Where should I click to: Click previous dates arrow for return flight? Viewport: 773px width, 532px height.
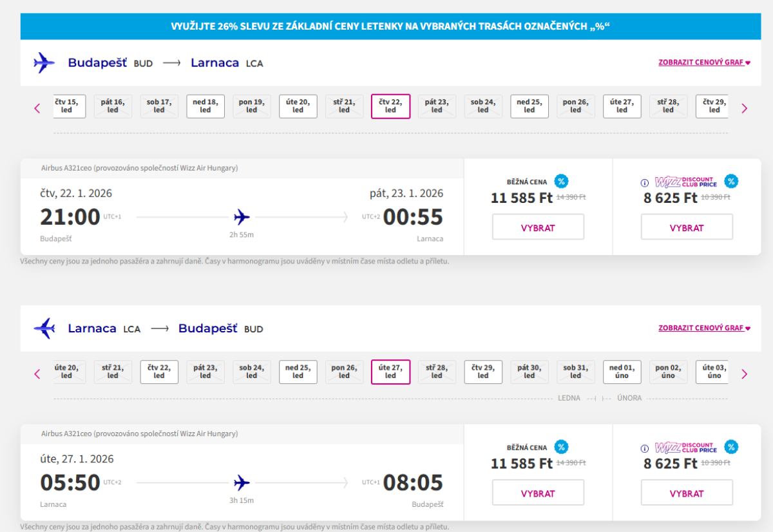pyautogui.click(x=37, y=374)
